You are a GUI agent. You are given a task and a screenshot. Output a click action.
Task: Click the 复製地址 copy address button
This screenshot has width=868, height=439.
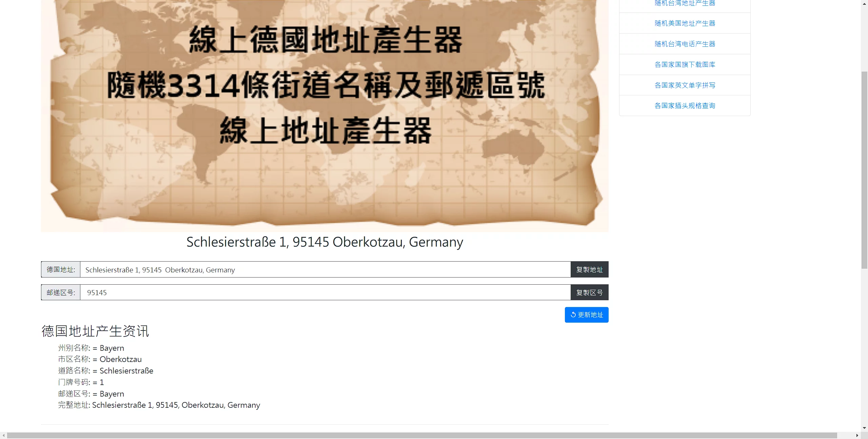pos(589,269)
